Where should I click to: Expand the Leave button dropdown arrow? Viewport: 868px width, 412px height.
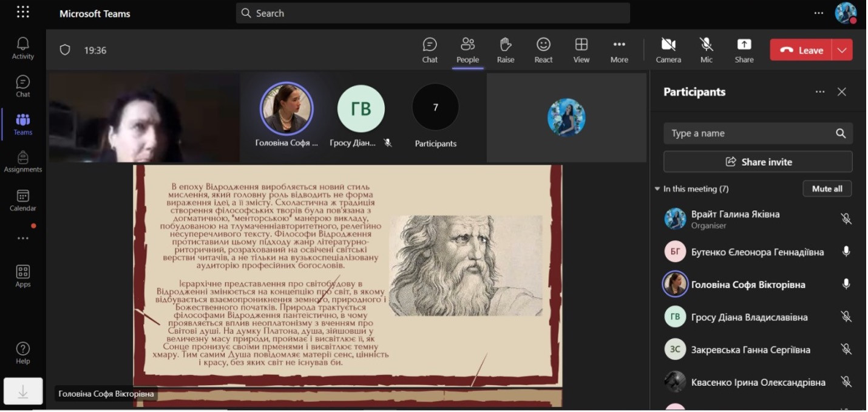click(x=842, y=50)
